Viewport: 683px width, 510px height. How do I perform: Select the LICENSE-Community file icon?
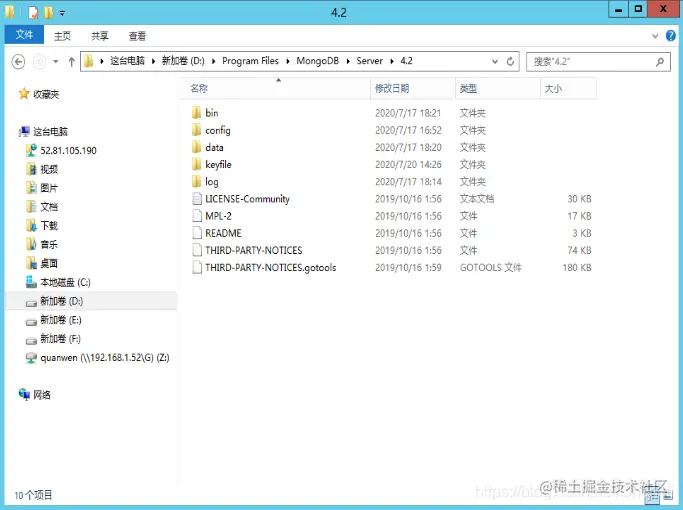(197, 199)
